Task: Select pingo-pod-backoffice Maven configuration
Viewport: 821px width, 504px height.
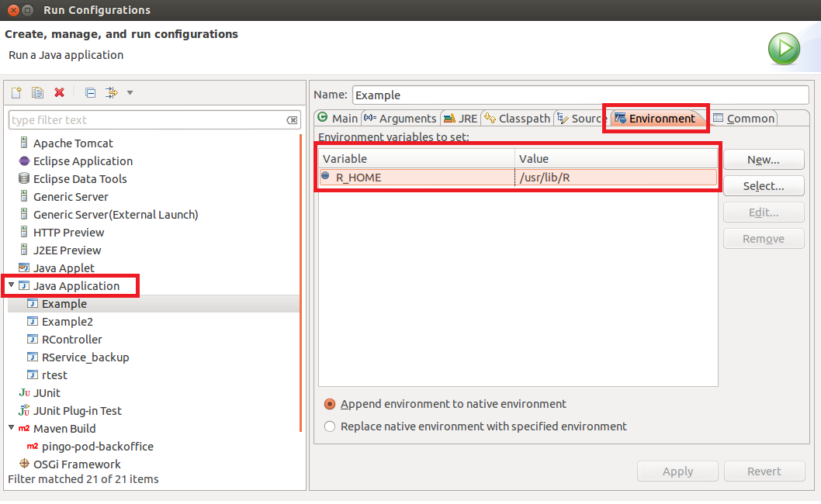Action: 98,446
